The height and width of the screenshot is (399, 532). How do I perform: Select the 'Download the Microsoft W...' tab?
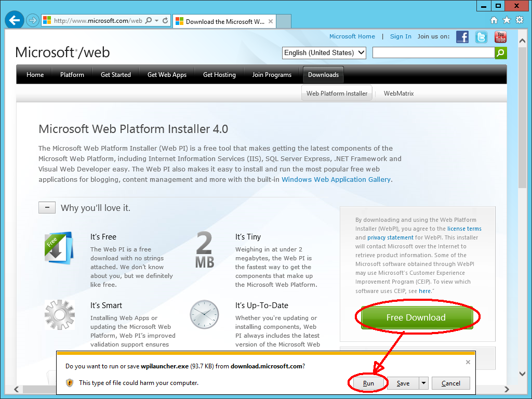[x=224, y=21]
